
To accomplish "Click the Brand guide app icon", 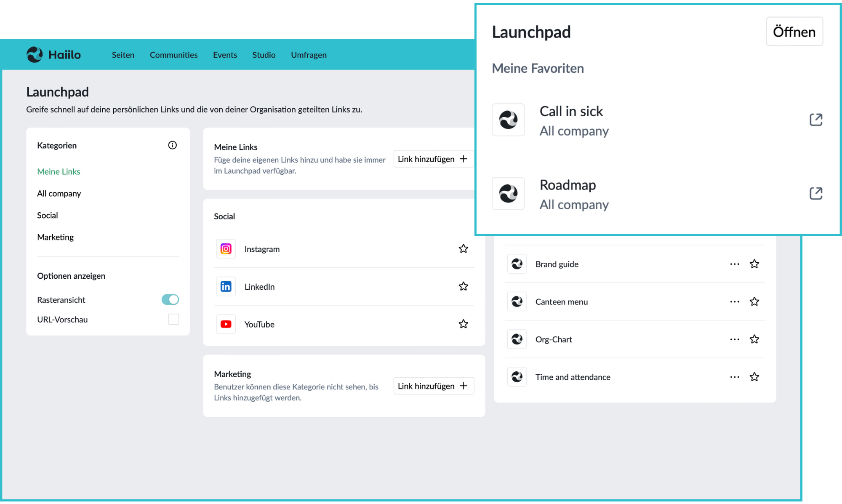I will point(517,264).
